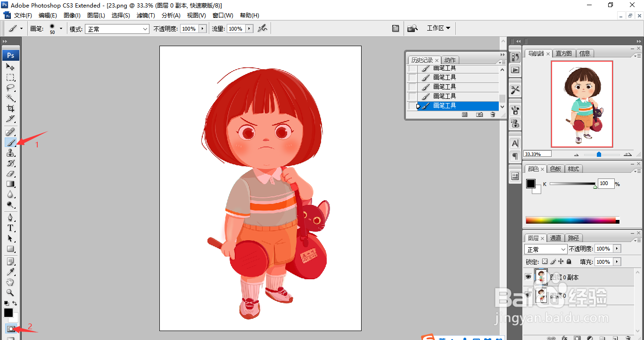644x340 pixels.
Task: Add layer style fx button
Action: (x=564, y=338)
